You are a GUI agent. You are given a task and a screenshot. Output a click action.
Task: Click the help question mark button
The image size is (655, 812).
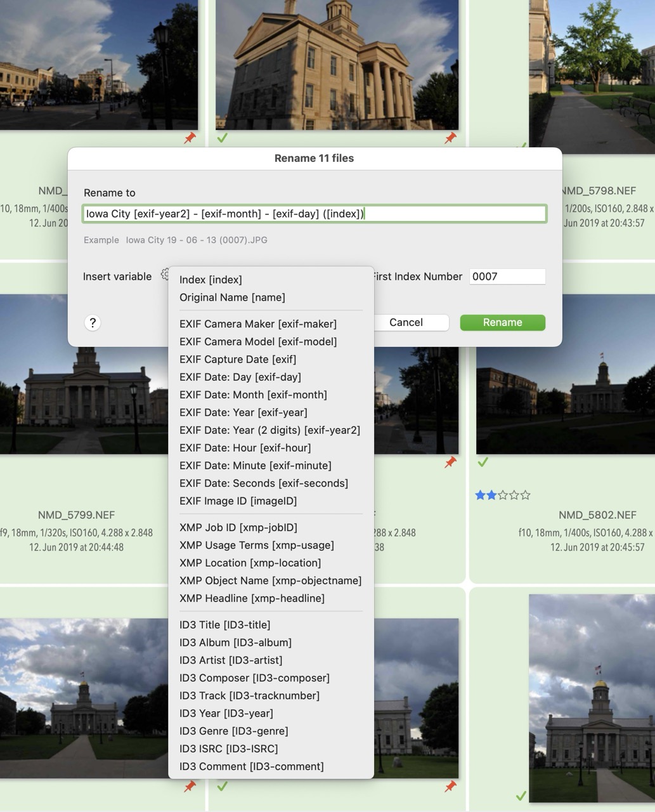[x=93, y=323]
